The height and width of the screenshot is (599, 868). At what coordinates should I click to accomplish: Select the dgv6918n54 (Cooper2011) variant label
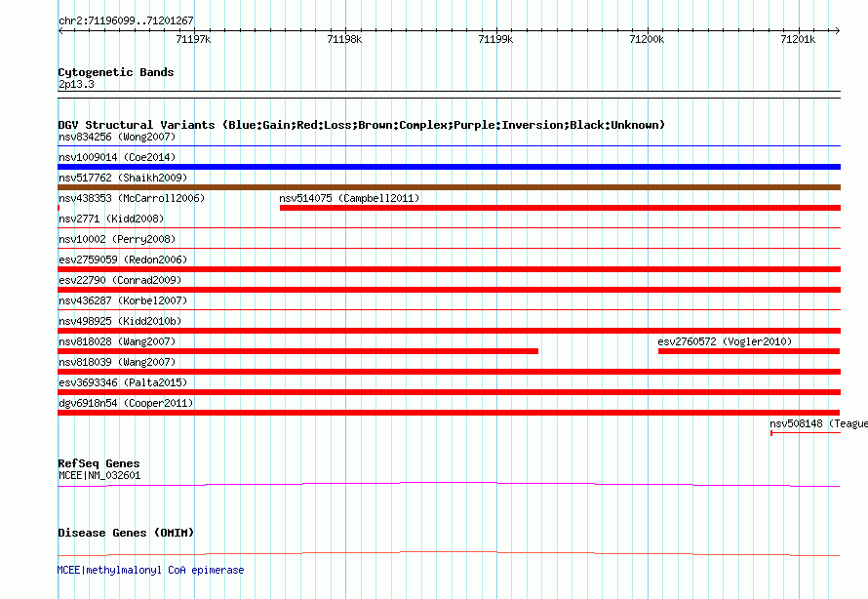126,404
